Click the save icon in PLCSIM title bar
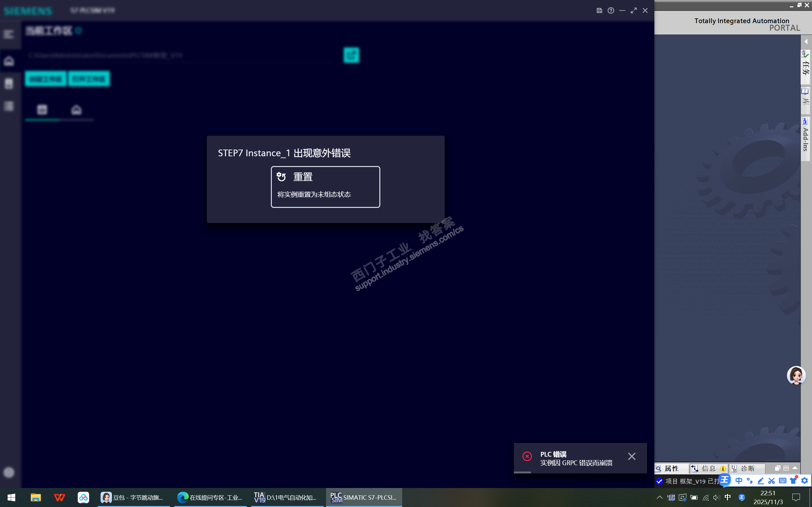812x507 pixels. coord(599,11)
